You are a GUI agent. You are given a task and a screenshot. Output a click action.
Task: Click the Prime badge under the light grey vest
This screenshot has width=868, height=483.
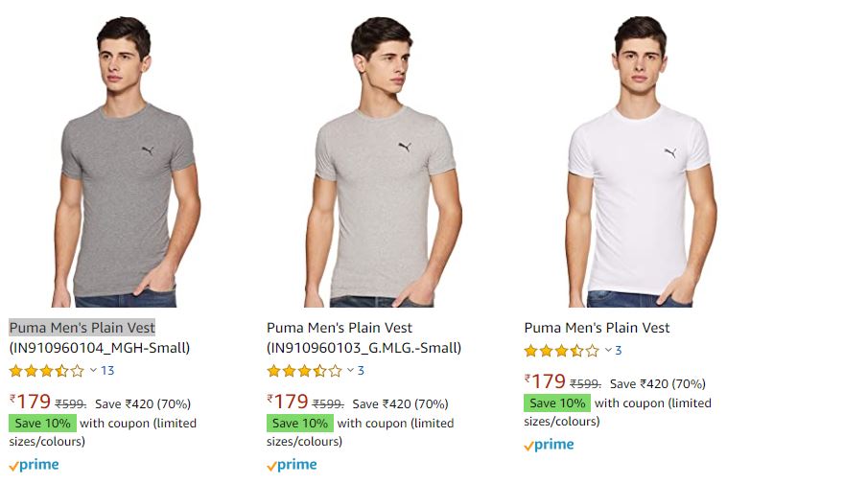coord(292,465)
